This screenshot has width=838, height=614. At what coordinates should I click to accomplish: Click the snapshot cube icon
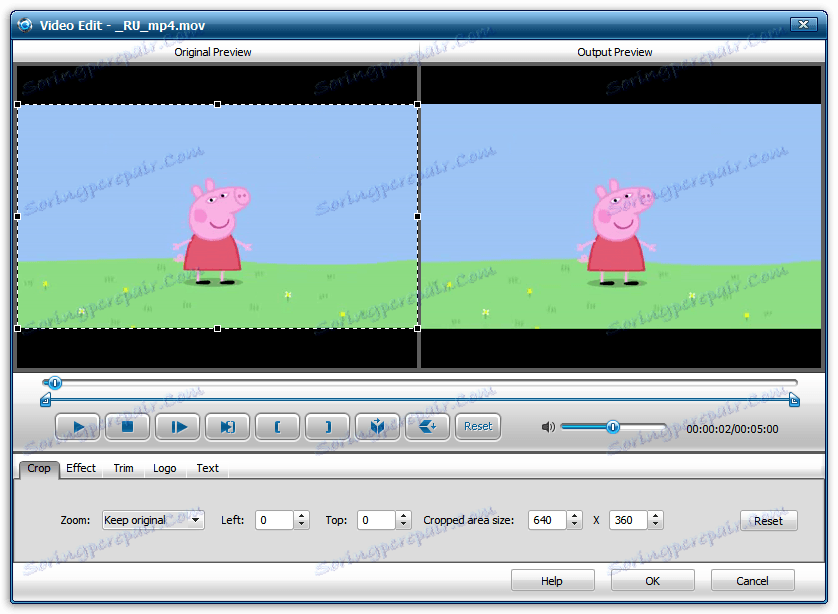(x=377, y=426)
